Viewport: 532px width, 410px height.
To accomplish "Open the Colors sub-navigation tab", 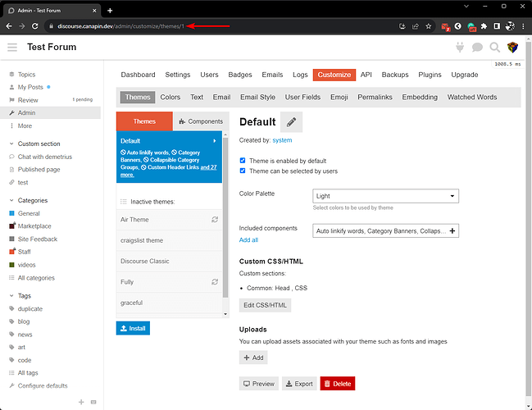I will point(171,97).
